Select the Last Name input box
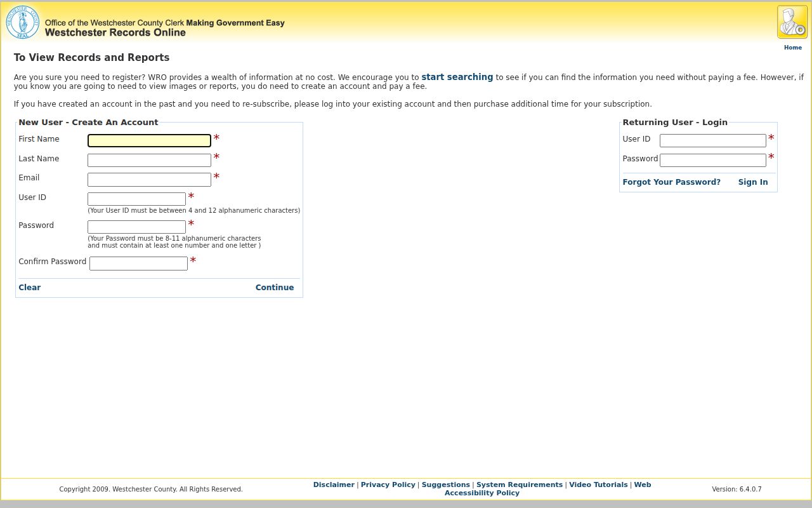The image size is (812, 508). [x=149, y=160]
